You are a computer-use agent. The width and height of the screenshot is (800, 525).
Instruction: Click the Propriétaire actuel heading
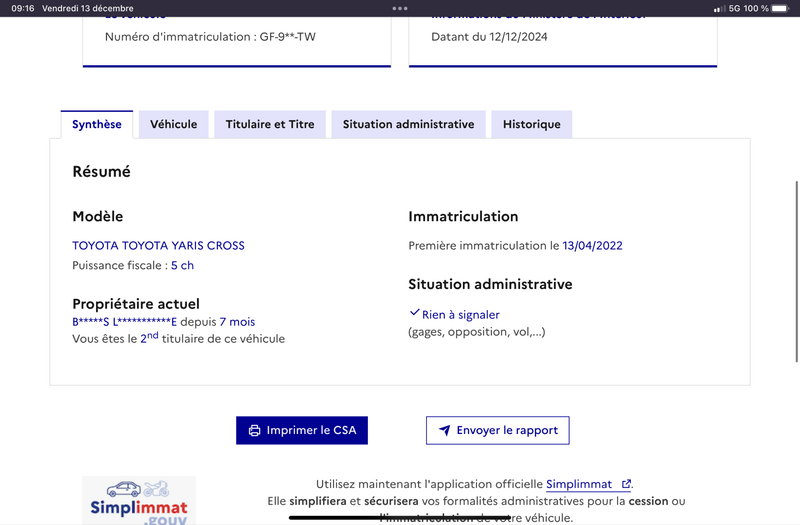tap(136, 304)
